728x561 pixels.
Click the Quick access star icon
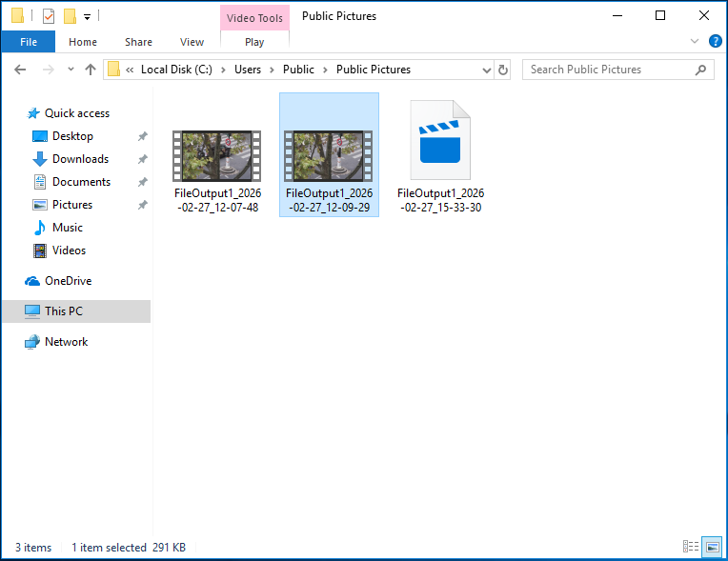pyautogui.click(x=33, y=113)
